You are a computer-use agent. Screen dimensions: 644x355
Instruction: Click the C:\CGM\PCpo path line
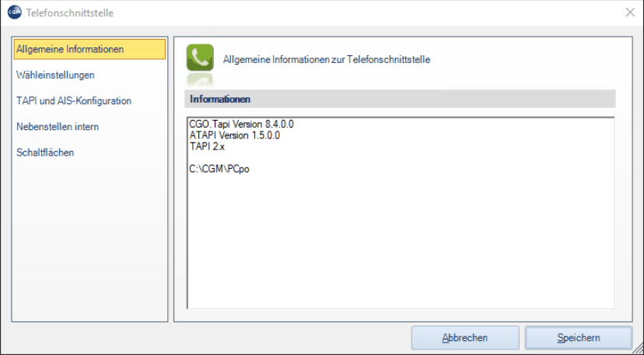point(219,169)
